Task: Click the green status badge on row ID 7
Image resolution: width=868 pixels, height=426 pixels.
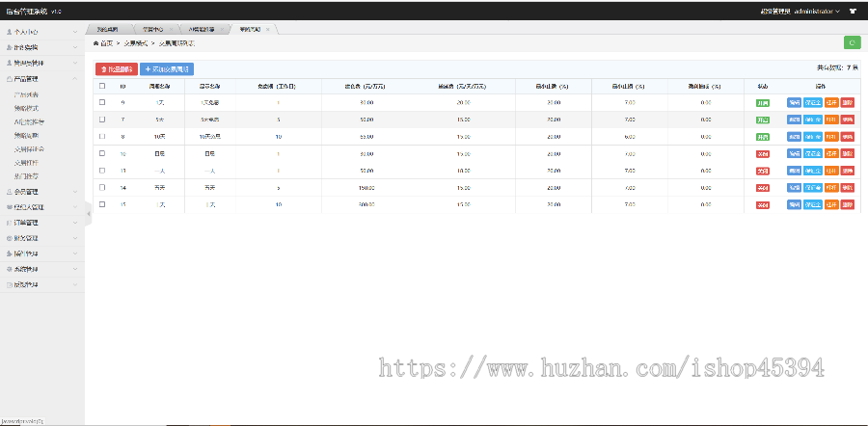Action: click(763, 120)
